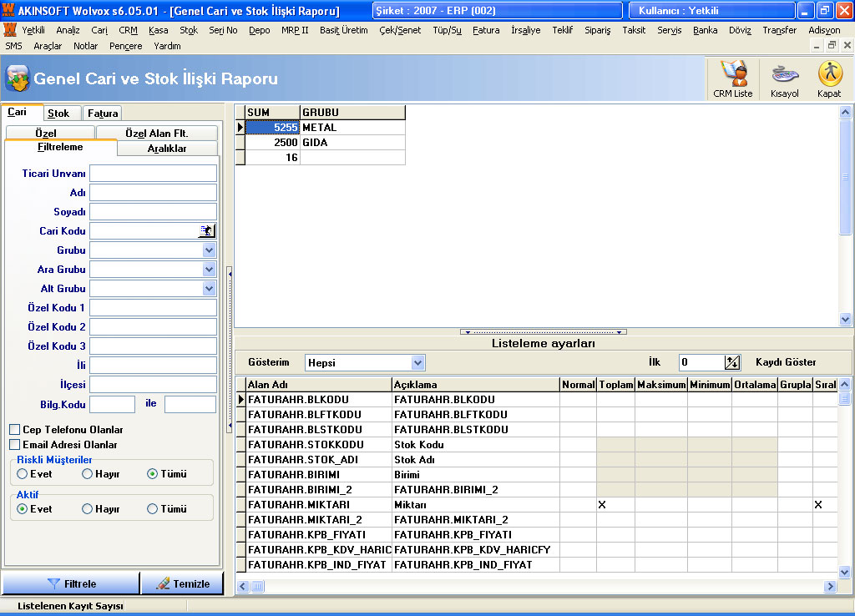Open the Ara Grubu dropdown

[x=209, y=270]
